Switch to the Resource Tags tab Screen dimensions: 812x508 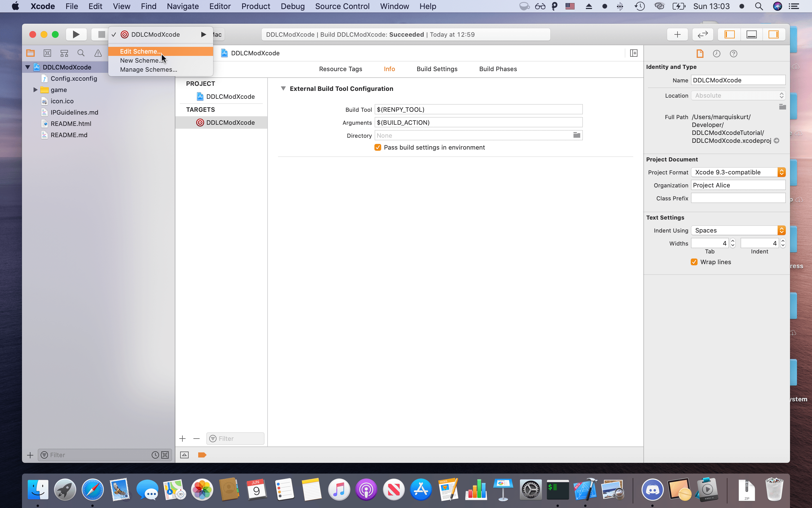coord(341,69)
